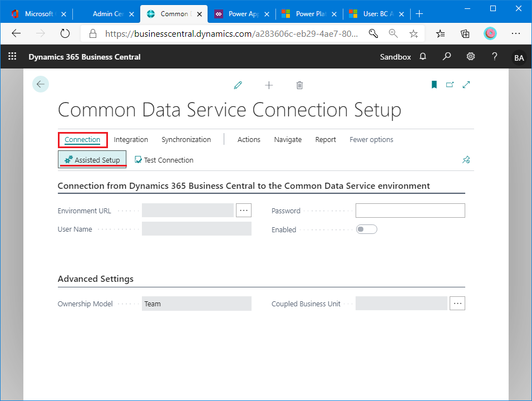Image resolution: width=532 pixels, height=401 pixels.
Task: Click Fewer options
Action: (x=372, y=140)
